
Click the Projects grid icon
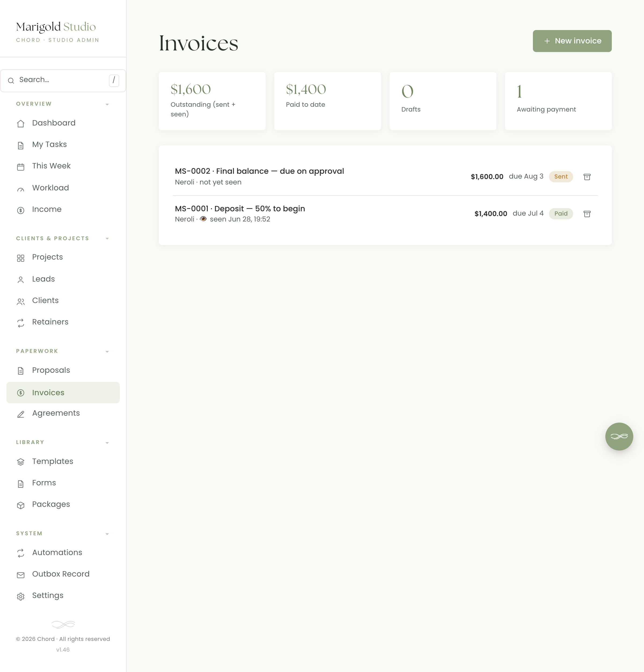21,258
